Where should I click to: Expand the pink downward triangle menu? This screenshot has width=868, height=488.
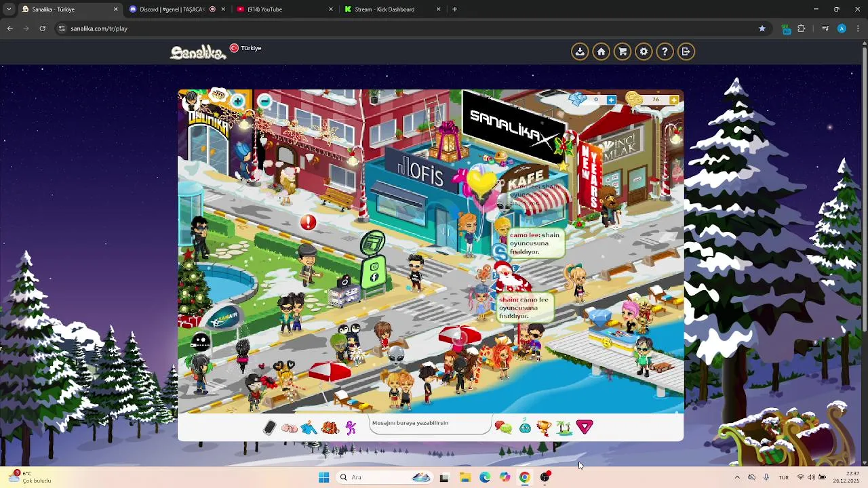coord(585,426)
